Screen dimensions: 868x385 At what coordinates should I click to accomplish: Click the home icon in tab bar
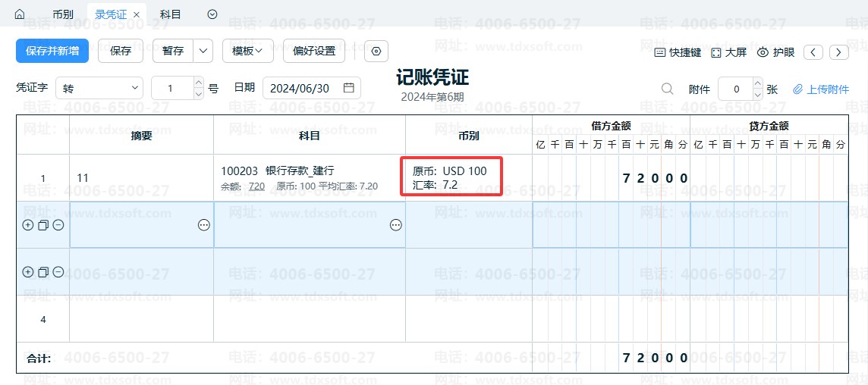20,14
